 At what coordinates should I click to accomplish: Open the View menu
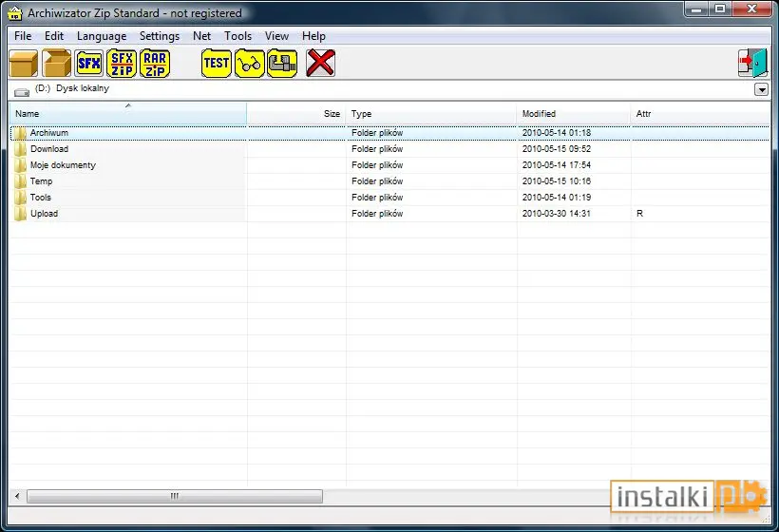click(x=276, y=36)
